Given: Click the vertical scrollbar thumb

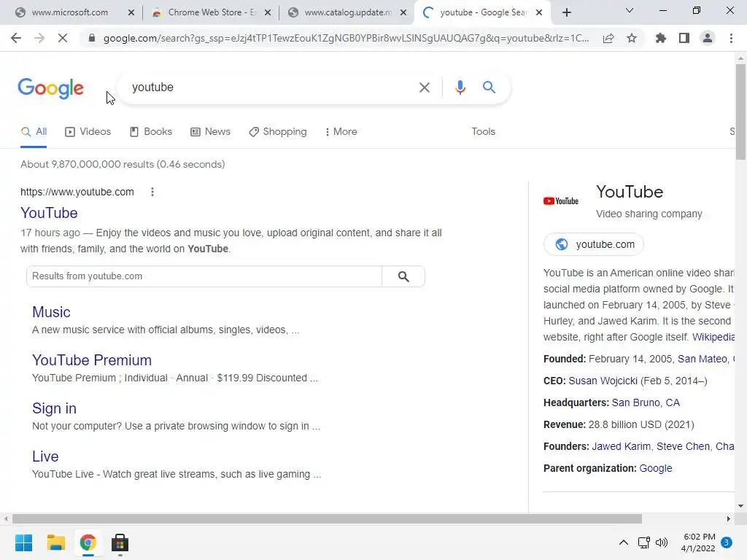Looking at the screenshot, I should [x=740, y=112].
